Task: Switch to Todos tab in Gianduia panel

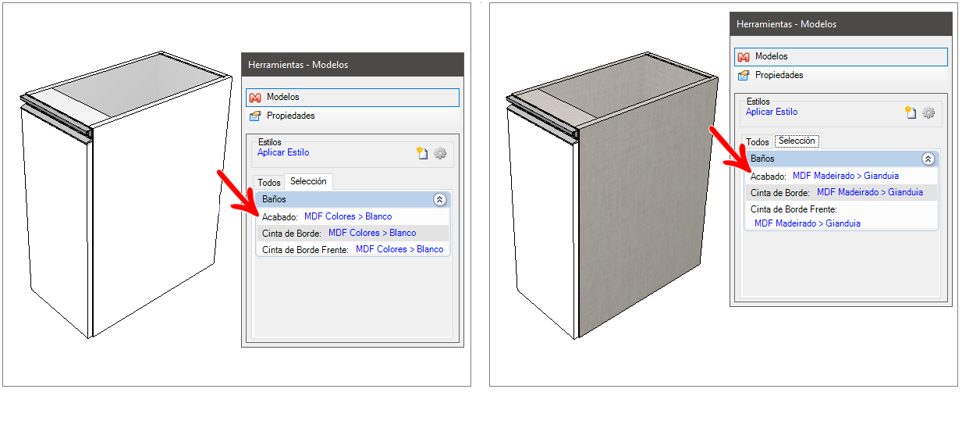Action: tap(757, 142)
